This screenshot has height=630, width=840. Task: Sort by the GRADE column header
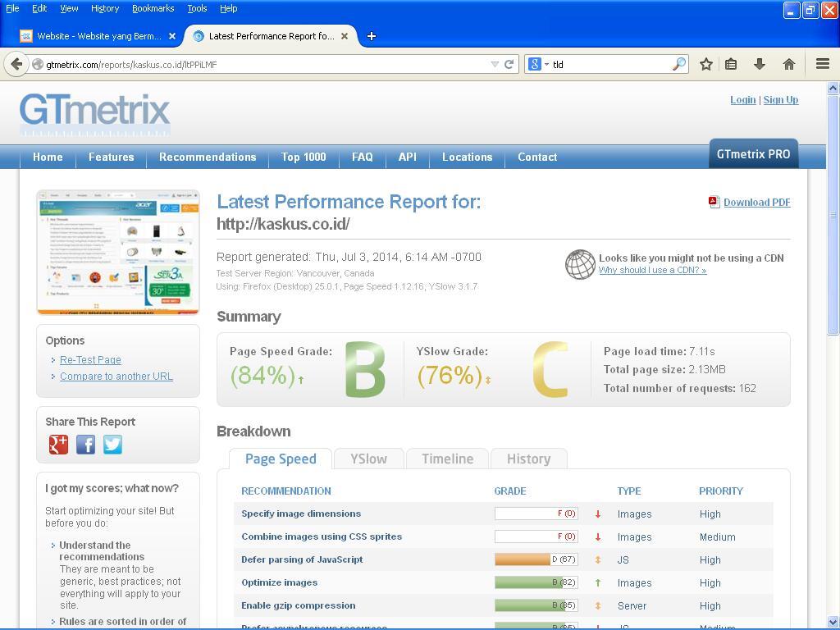(x=510, y=491)
